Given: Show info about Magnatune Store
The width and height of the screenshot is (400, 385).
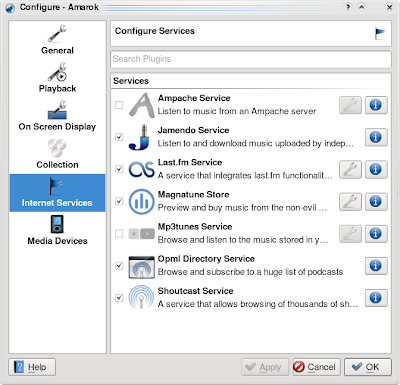Looking at the screenshot, I should coord(376,201).
